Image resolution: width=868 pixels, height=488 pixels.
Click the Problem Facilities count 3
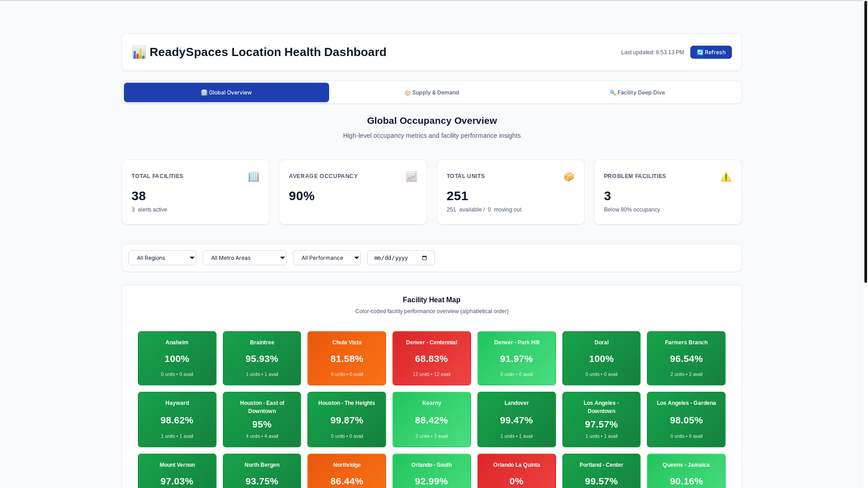point(608,196)
